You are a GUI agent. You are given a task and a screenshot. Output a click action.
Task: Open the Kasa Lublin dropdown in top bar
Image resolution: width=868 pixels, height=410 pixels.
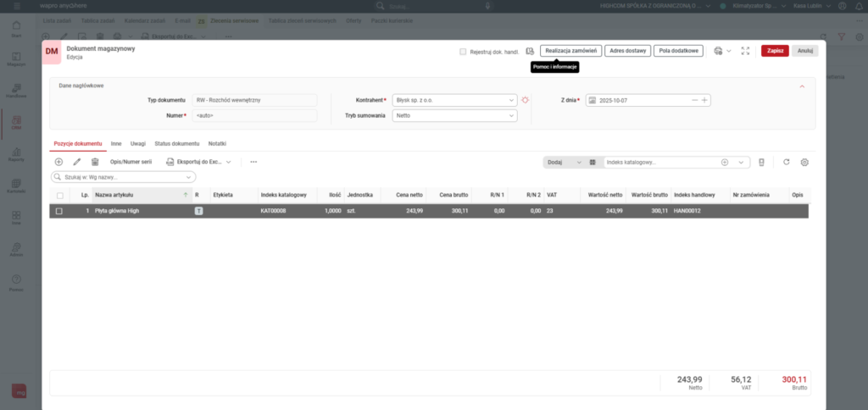813,6
